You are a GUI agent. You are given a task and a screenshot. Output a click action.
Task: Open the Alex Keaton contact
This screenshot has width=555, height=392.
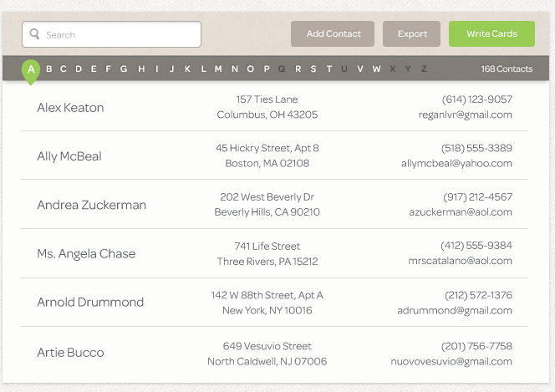click(70, 108)
